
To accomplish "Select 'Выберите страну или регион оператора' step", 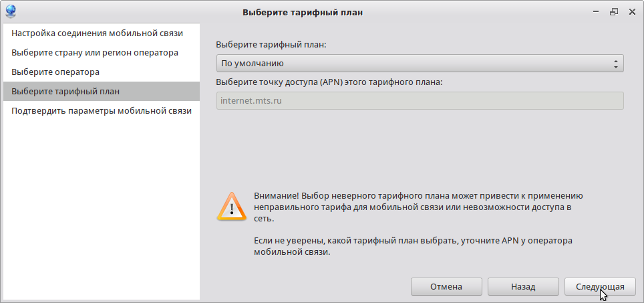I will (x=95, y=52).
